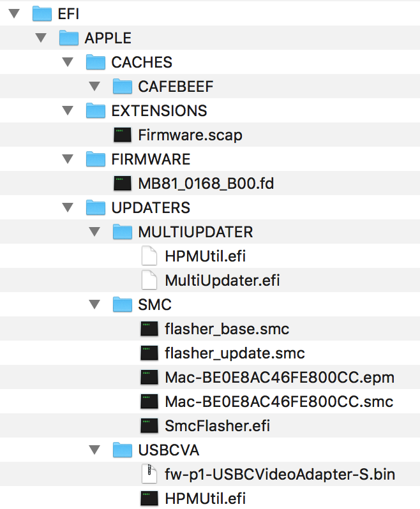Screen dimensions: 420x509
Task: Collapse the USBCVA folder triangle
Action: coord(95,450)
